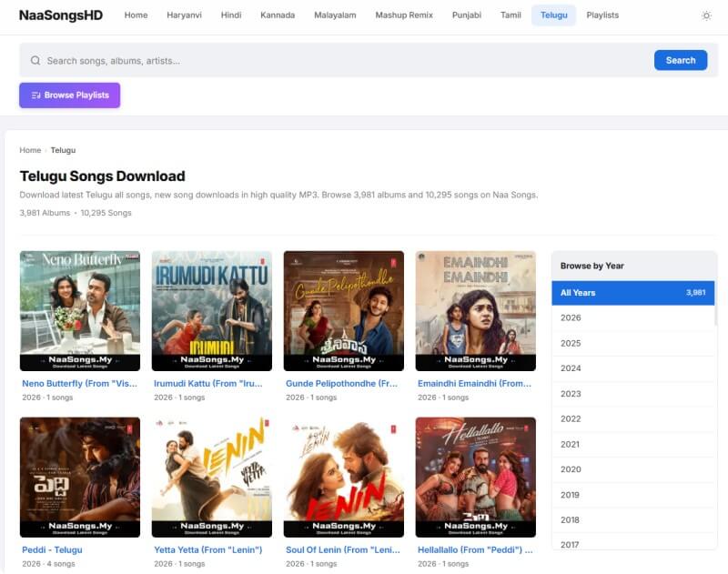Filter albums by year 2018
This screenshot has height=574, width=728.
632,520
